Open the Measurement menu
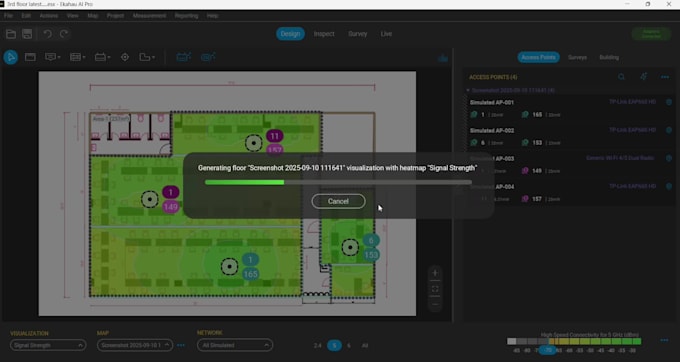 (149, 16)
